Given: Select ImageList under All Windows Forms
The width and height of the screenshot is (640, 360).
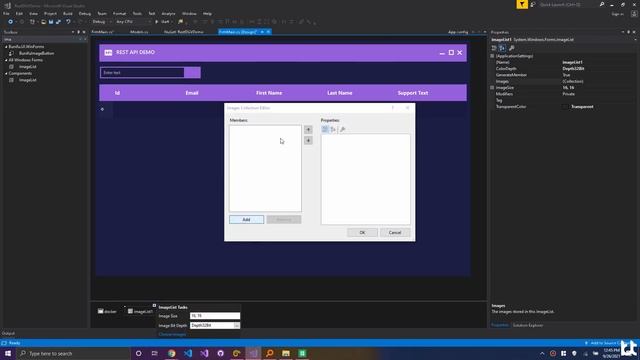Looking at the screenshot, I should 27,67.
